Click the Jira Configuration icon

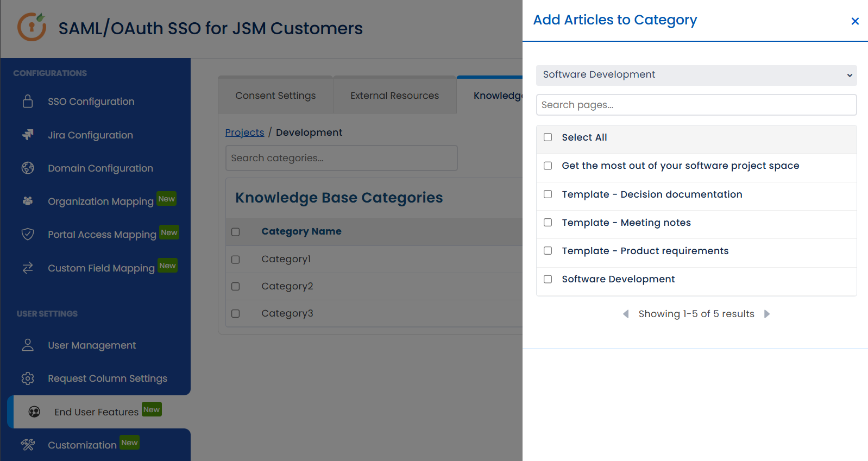pyautogui.click(x=28, y=135)
